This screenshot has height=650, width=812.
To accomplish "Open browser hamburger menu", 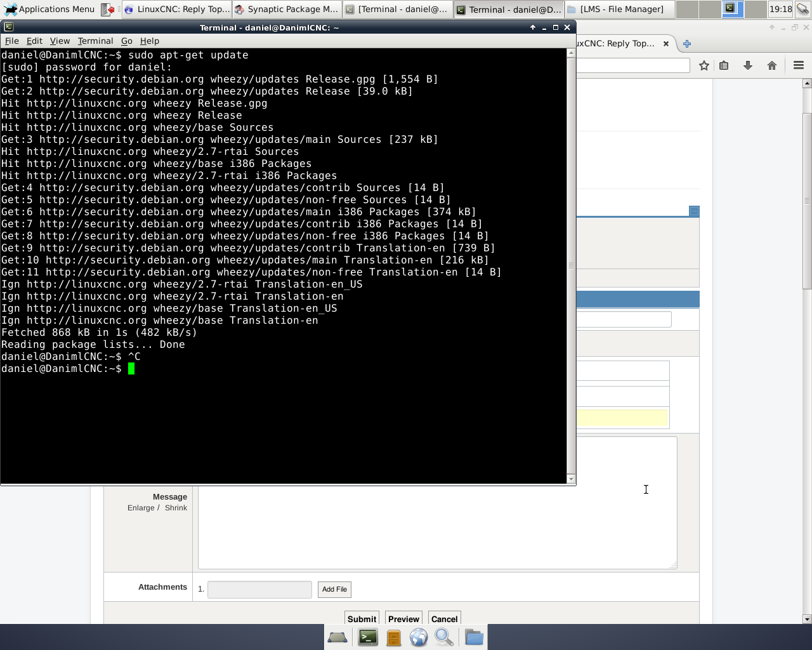I will [x=799, y=65].
